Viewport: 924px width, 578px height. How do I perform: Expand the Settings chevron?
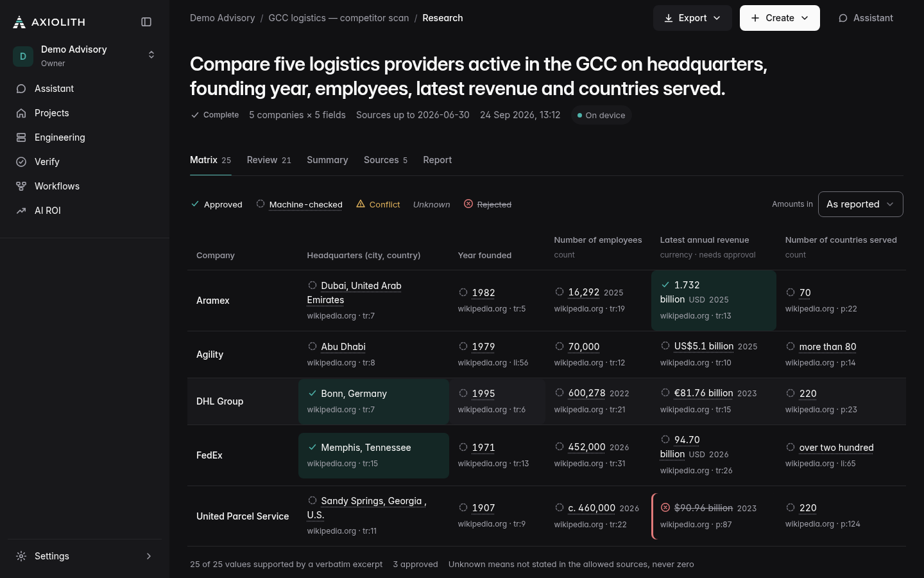pos(149,556)
